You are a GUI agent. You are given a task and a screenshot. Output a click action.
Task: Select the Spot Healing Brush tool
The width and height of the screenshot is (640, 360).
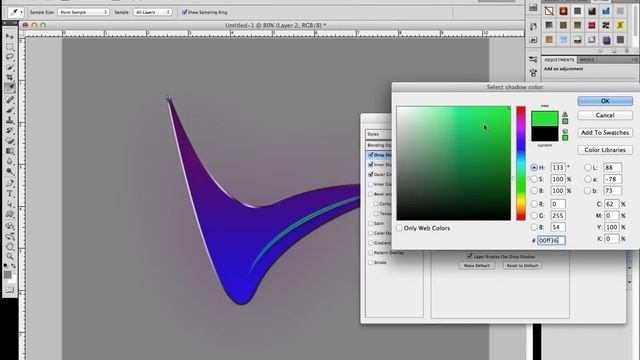point(10,100)
